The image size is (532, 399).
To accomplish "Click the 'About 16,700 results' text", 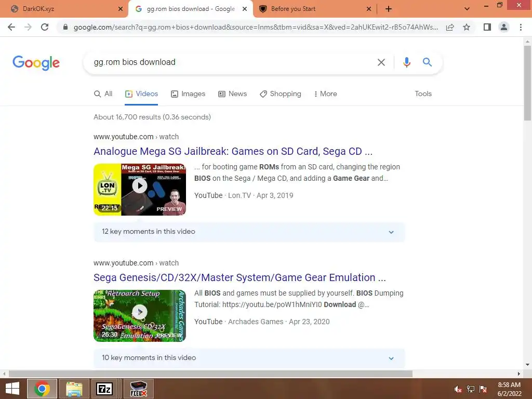I will (x=152, y=117).
